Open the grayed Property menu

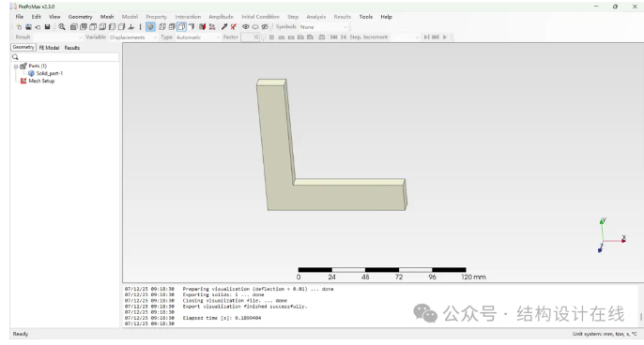click(x=156, y=17)
